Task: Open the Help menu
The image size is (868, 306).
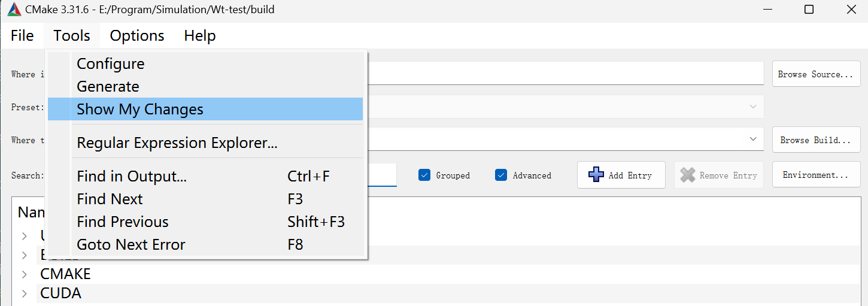Action: (199, 36)
